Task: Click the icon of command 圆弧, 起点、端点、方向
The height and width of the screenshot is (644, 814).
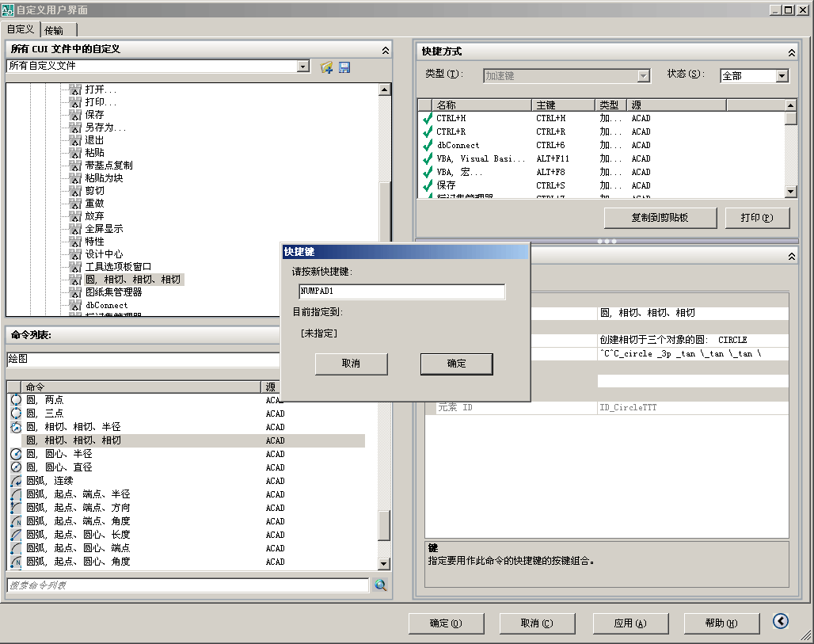Action: coord(16,508)
